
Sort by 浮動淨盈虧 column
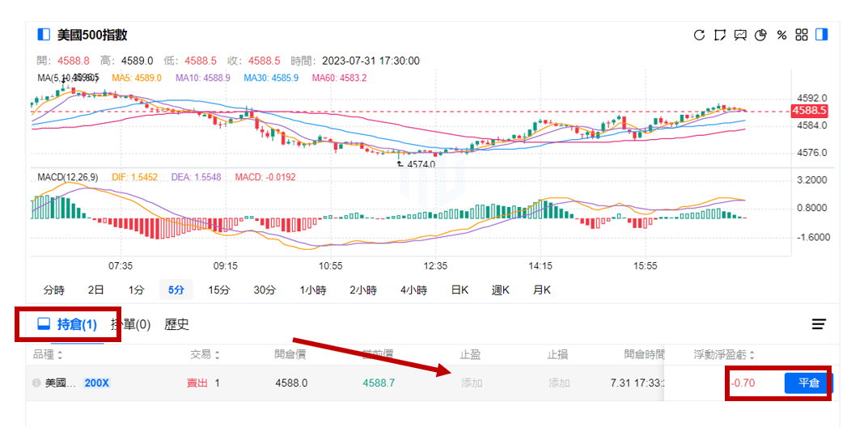click(x=726, y=354)
